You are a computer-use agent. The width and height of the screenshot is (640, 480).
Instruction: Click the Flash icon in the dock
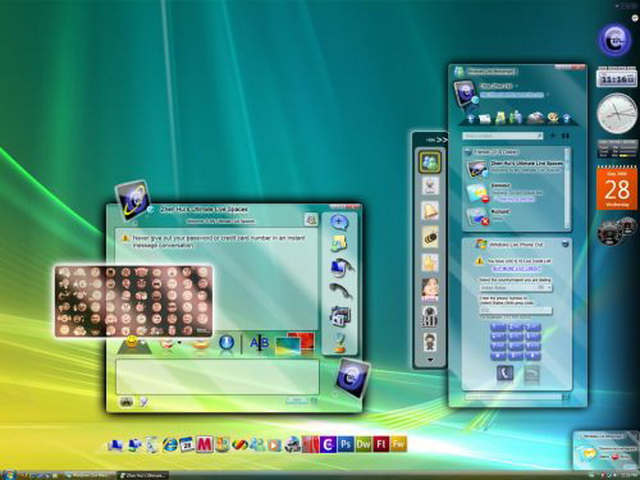pyautogui.click(x=380, y=444)
